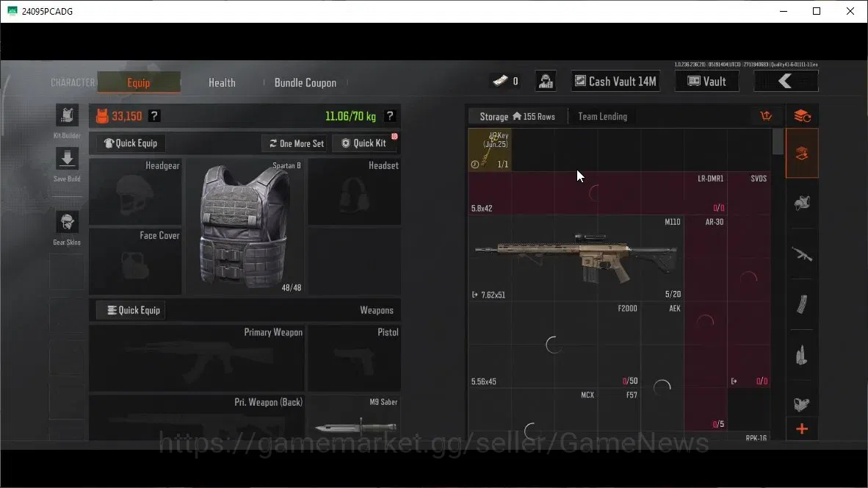Image resolution: width=868 pixels, height=488 pixels.
Task: Select the highlighted all-items storage filter
Action: [x=802, y=154]
